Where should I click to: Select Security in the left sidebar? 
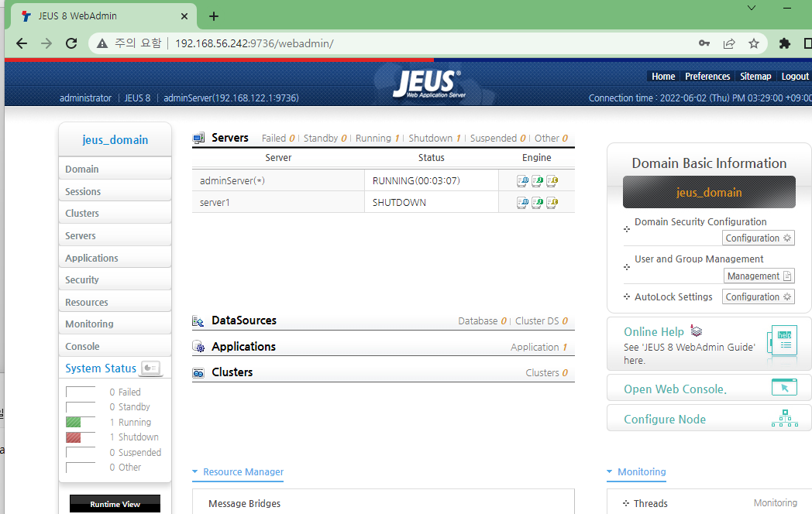click(x=115, y=279)
